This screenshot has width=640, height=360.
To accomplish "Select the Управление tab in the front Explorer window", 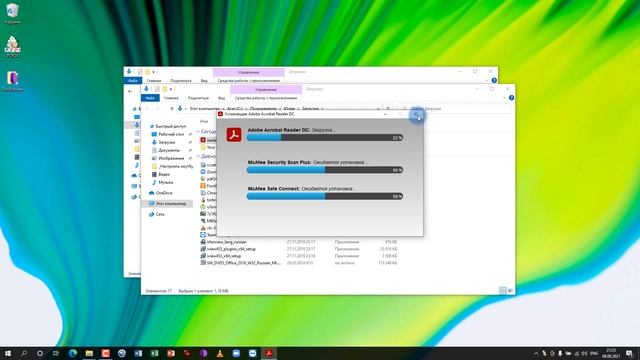I will pyautogui.click(x=266, y=89).
